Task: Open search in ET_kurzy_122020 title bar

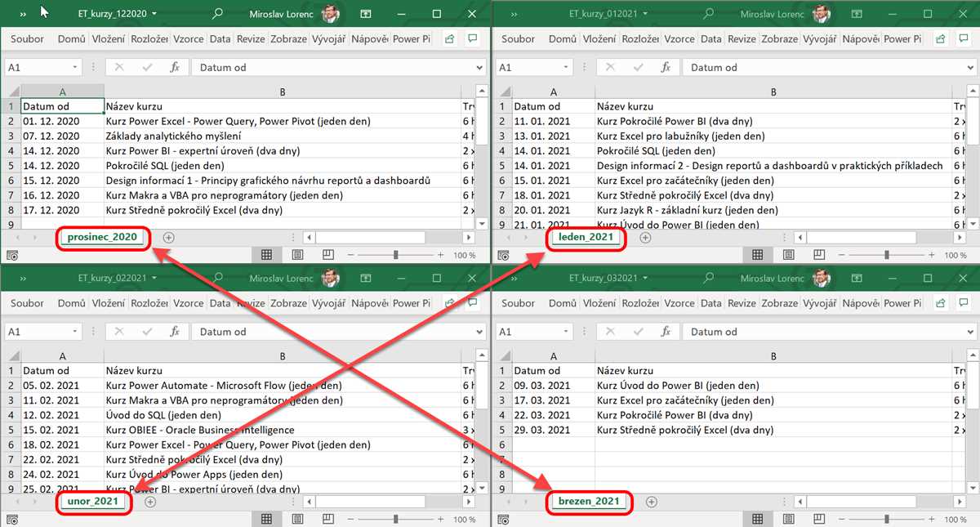Action: tap(217, 14)
